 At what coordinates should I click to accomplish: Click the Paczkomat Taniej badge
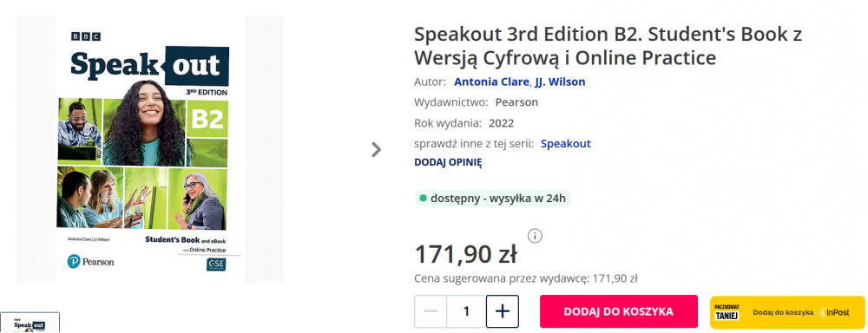click(727, 312)
